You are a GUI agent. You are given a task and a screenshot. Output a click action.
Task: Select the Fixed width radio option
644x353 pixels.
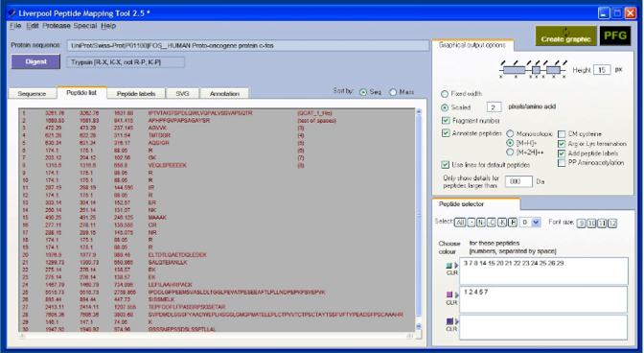445,94
